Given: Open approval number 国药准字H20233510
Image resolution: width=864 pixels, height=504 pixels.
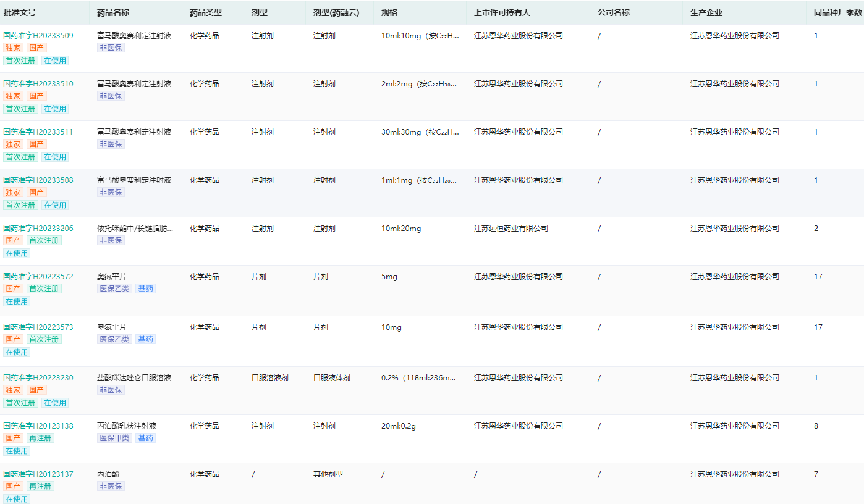Looking at the screenshot, I should [38, 84].
